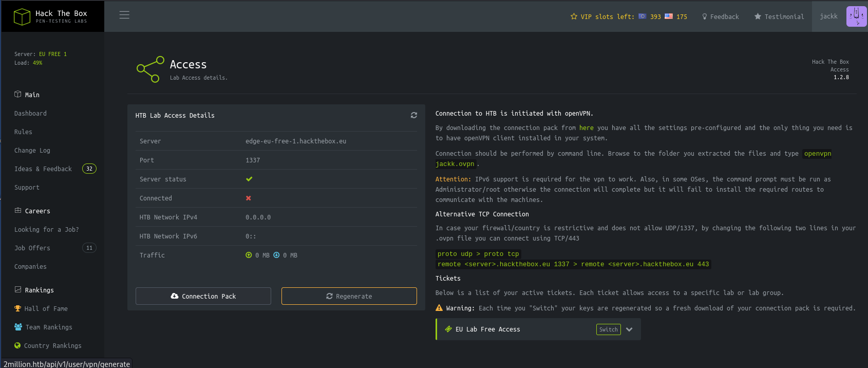Click the 'Tickets' heading
868x368 pixels.
pos(448,279)
